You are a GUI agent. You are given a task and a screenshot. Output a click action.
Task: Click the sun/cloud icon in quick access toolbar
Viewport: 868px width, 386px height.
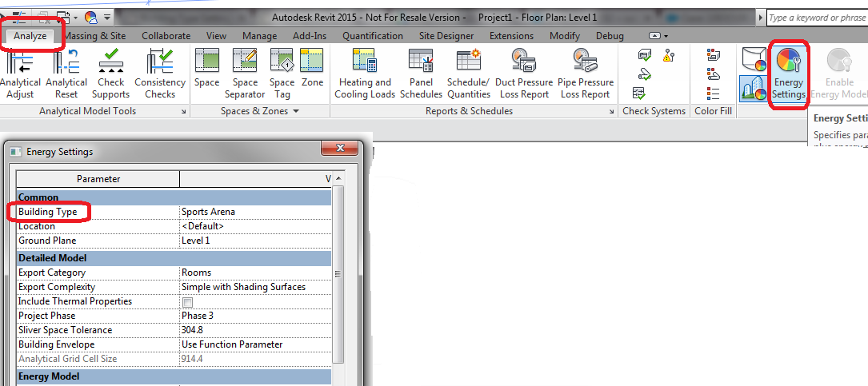pos(91,17)
